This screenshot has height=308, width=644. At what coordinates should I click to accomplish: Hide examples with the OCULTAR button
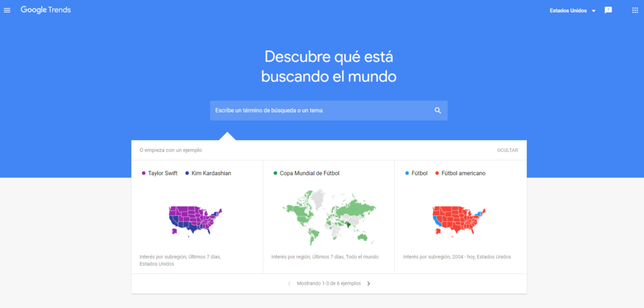(x=508, y=150)
